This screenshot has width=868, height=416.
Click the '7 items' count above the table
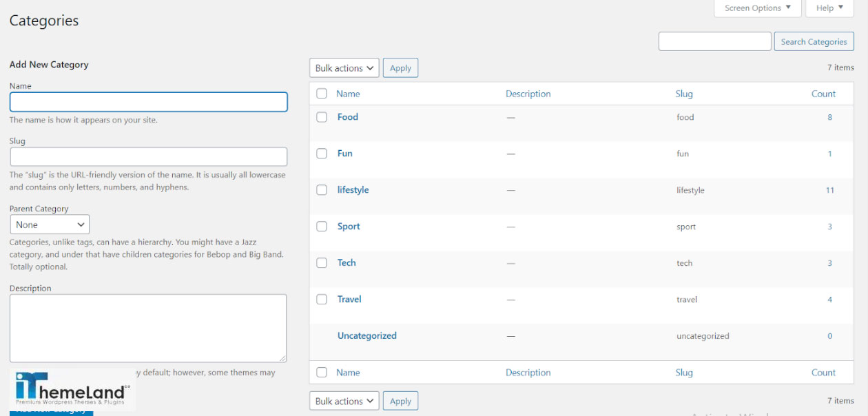[x=840, y=67]
